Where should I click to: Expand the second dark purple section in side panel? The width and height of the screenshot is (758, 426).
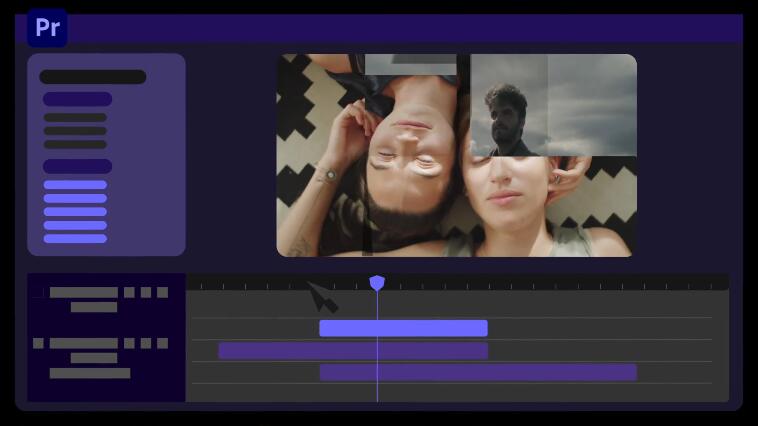[x=77, y=166]
